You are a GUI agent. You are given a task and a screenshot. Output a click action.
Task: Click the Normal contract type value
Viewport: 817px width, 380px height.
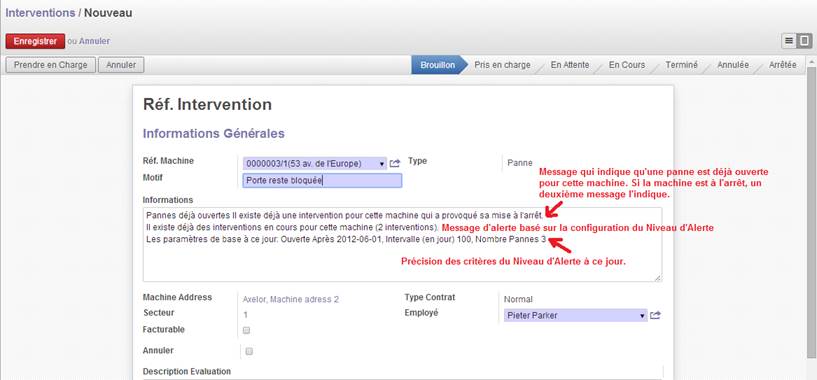(518, 300)
